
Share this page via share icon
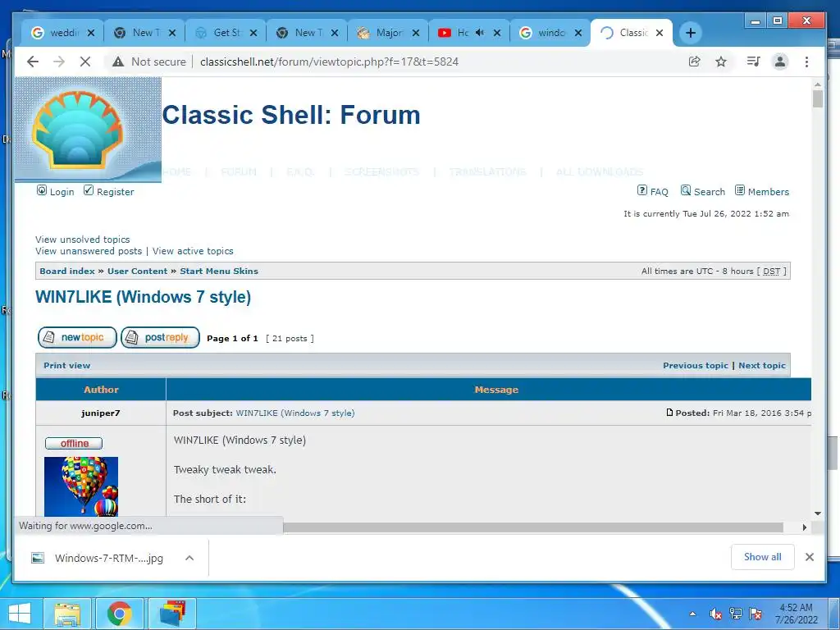point(694,62)
